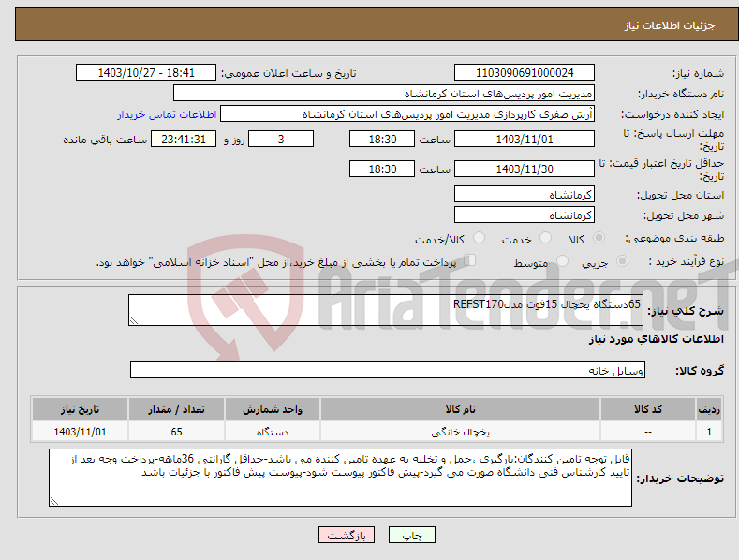This screenshot has height=560, width=739.
Task: Click the unit cell دستگاه
Action: point(273,432)
